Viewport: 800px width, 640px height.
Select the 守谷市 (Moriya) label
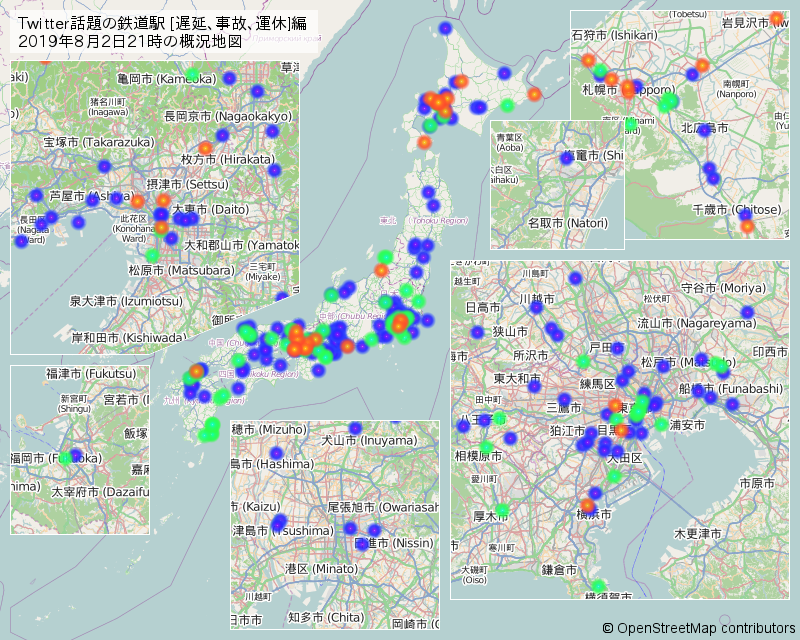[723, 288]
